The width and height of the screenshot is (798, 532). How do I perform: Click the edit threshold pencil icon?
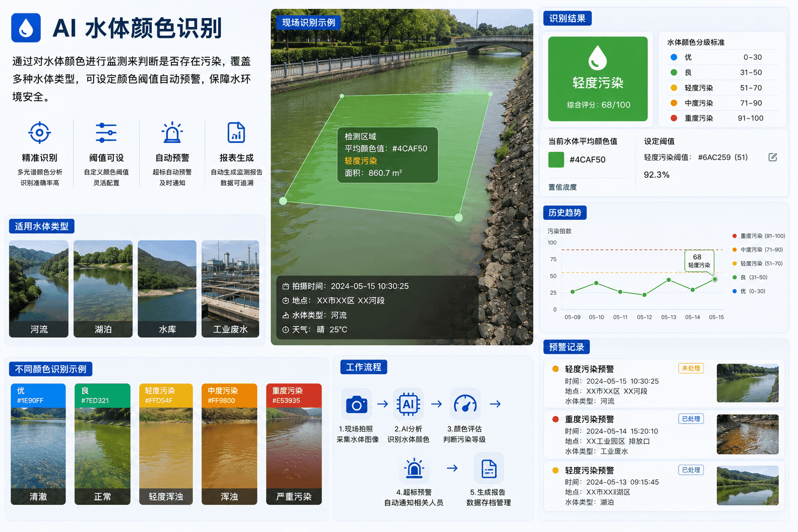[773, 157]
